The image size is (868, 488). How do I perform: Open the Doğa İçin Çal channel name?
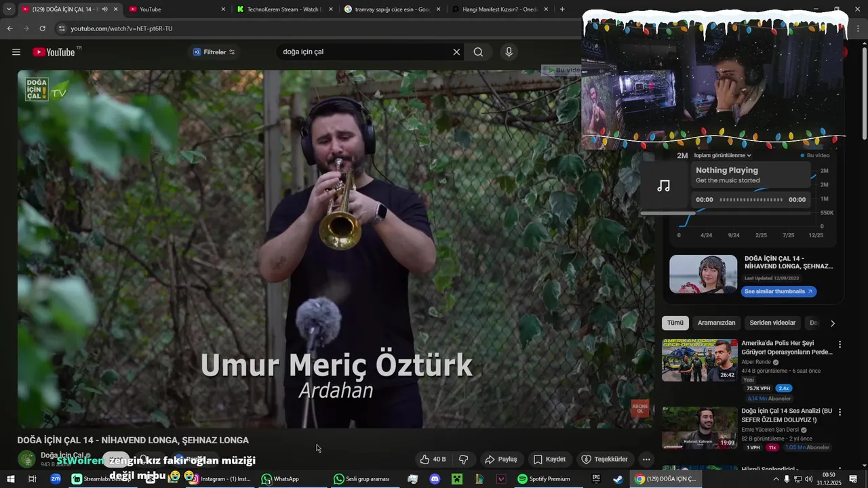click(x=62, y=455)
